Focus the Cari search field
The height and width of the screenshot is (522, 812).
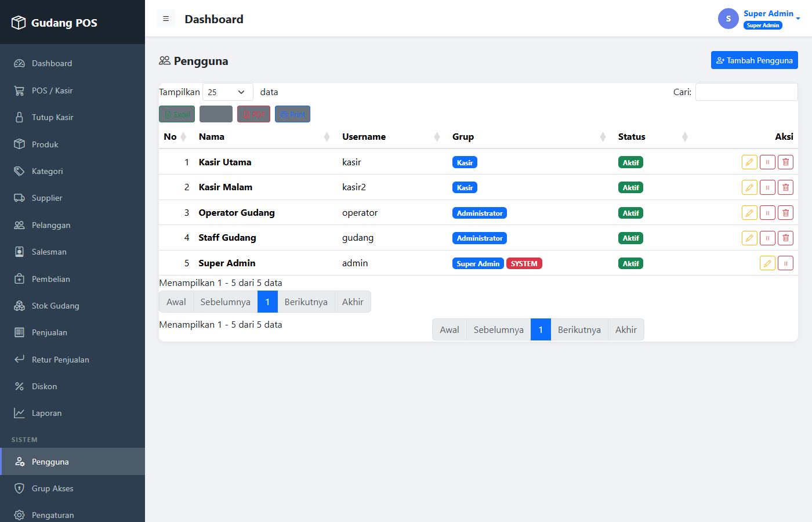[746, 92]
